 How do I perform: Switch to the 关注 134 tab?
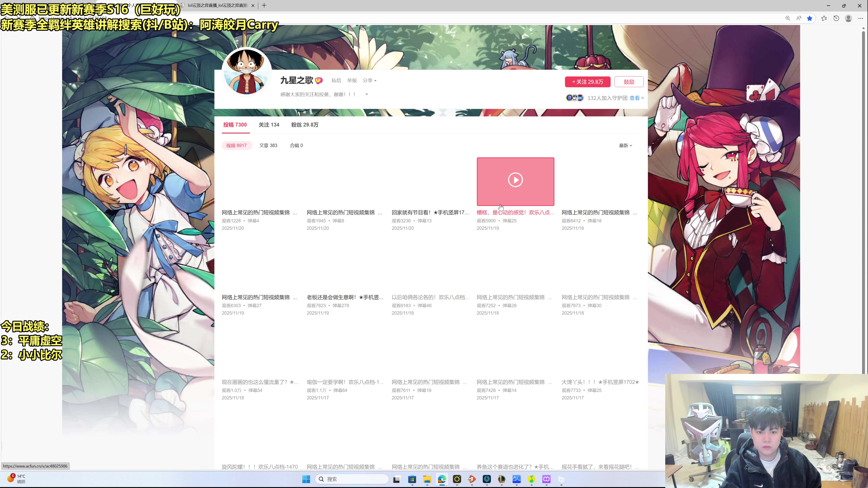coord(269,125)
